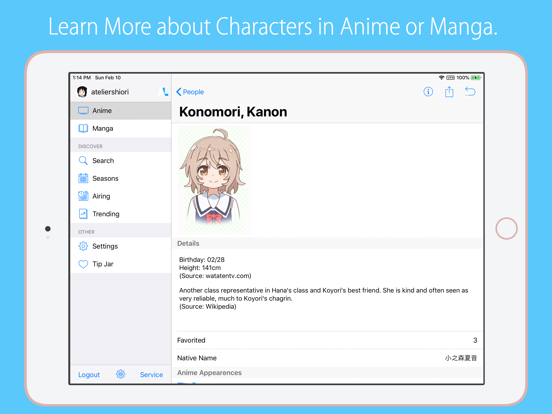The image size is (552, 414).
Task: Click the Settings gear icon in sidebar list
Action: point(83,246)
